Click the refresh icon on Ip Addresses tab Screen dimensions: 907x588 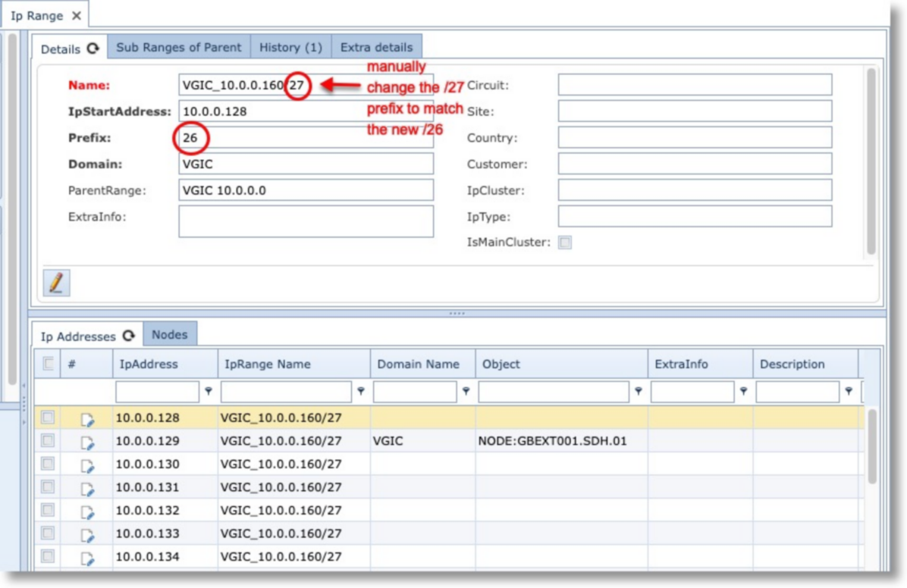128,336
